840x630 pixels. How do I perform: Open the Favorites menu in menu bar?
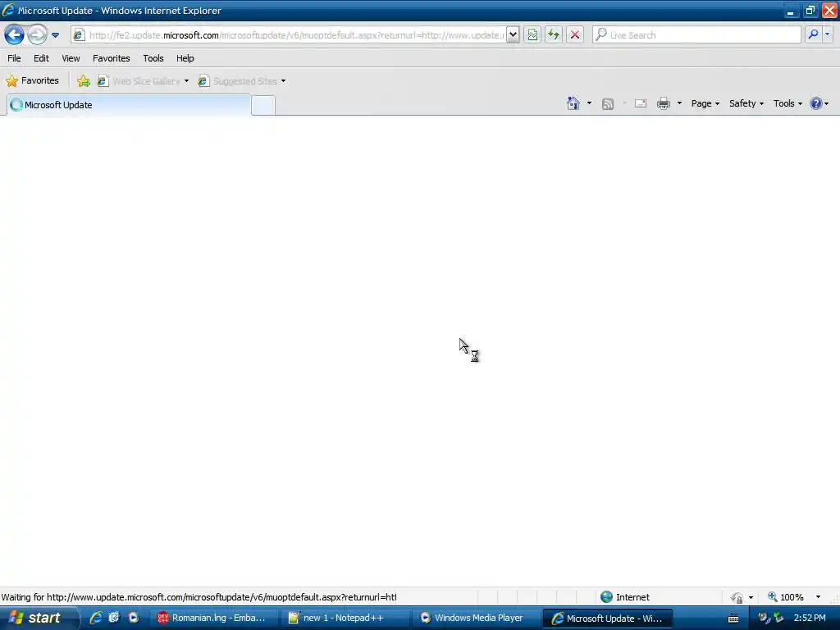112,58
